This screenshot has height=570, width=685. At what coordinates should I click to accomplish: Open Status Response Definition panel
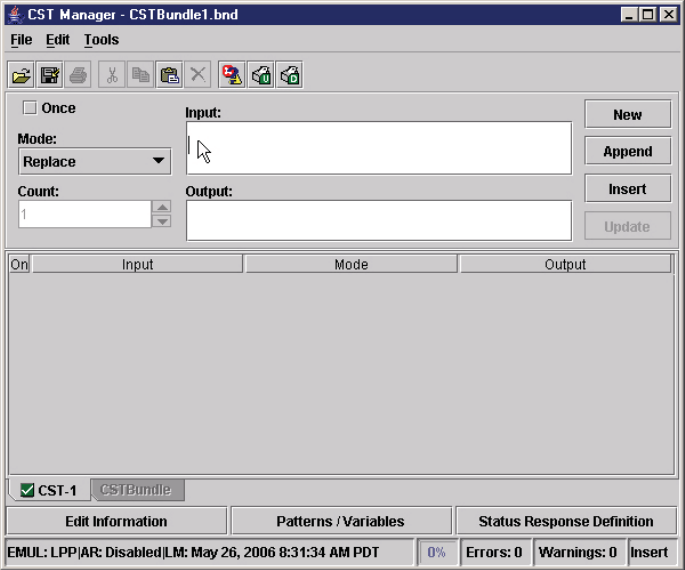click(566, 521)
